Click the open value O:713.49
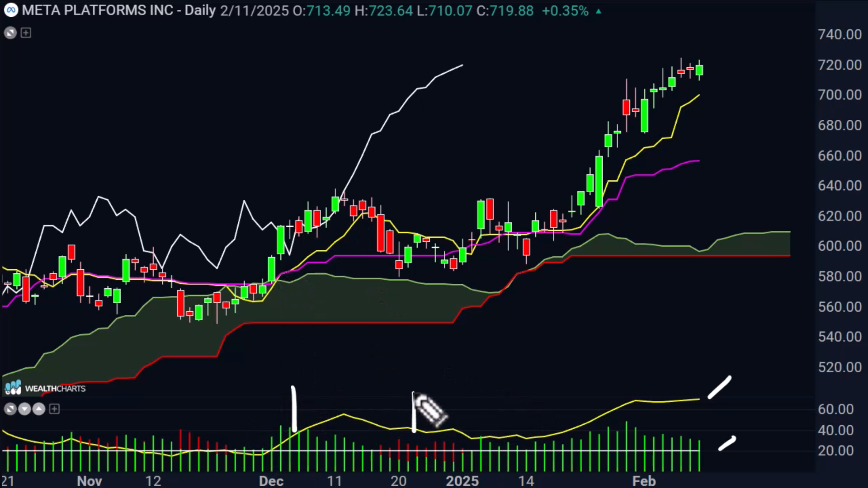868x488 pixels. pyautogui.click(x=321, y=10)
